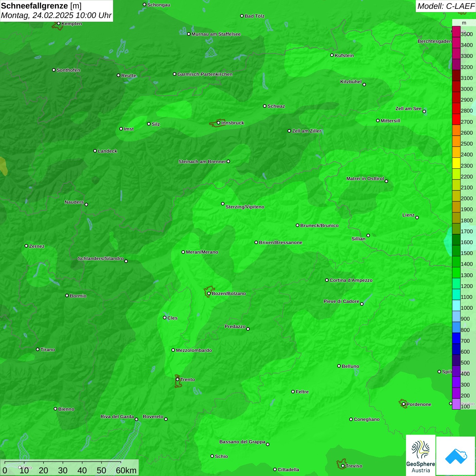Image resolution: width=476 pixels, height=476 pixels.
Task: Click the Bruneck/Brunico label
Action: [319, 225]
